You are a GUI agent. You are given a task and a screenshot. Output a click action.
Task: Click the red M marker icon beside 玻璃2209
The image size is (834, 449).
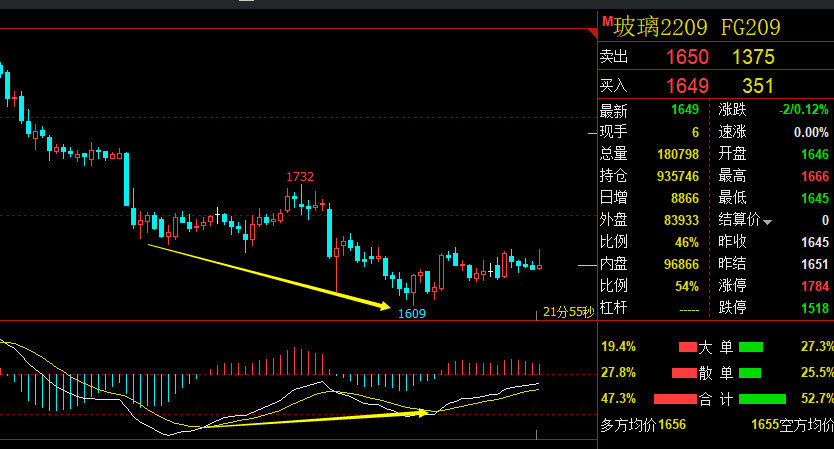(x=607, y=22)
